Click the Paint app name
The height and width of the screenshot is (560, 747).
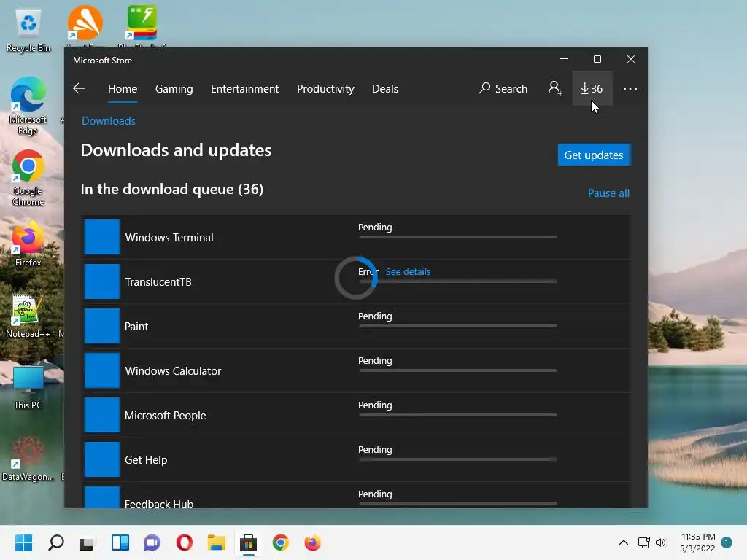[x=136, y=326]
